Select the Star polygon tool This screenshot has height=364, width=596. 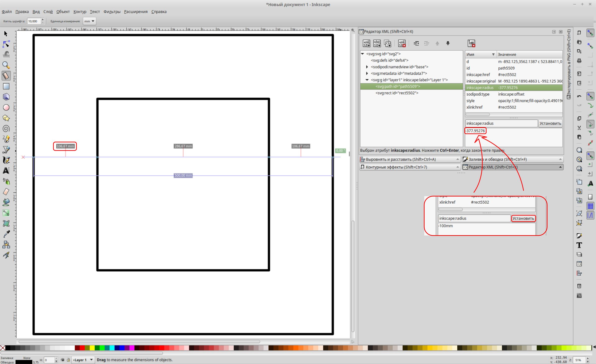tap(6, 118)
